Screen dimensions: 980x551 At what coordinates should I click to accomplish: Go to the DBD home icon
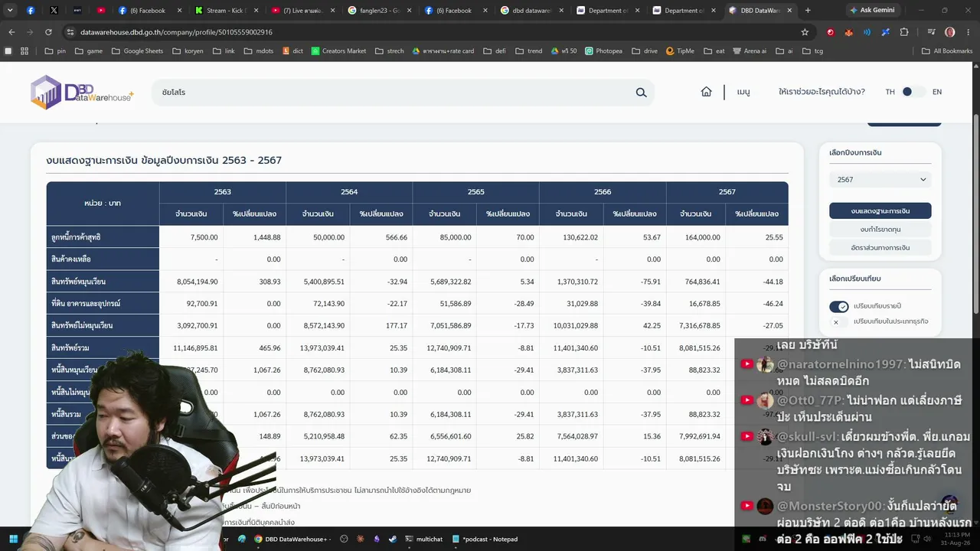(x=706, y=92)
